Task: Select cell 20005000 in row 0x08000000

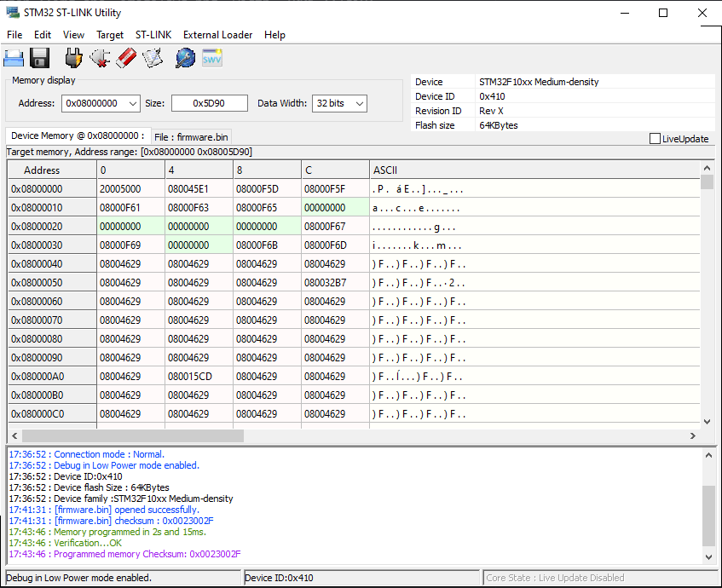Action: tap(130, 189)
